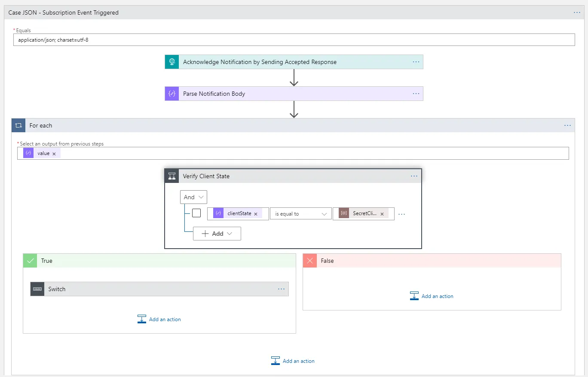Add an action in the False branch
Viewport: 588px width, 377px height.
pos(432,296)
